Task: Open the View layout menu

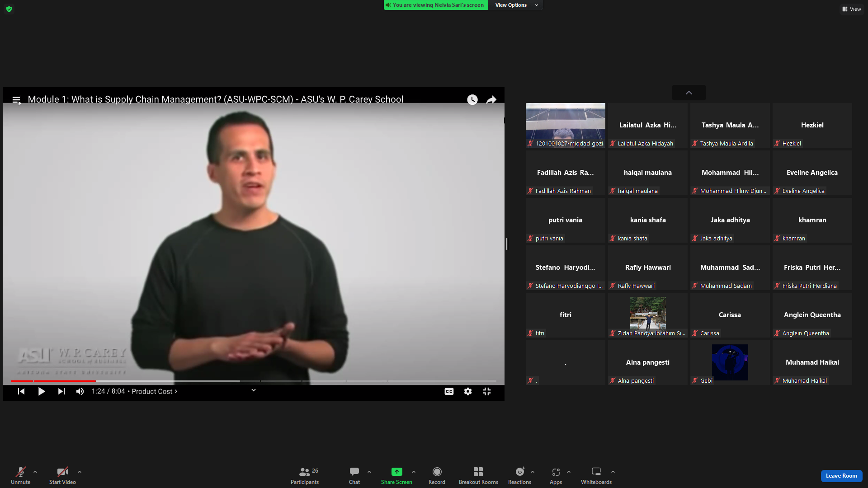Action: point(851,9)
